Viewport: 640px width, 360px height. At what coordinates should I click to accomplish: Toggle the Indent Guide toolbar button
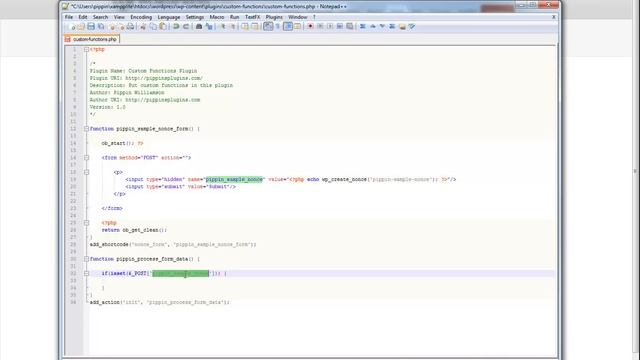click(x=288, y=27)
